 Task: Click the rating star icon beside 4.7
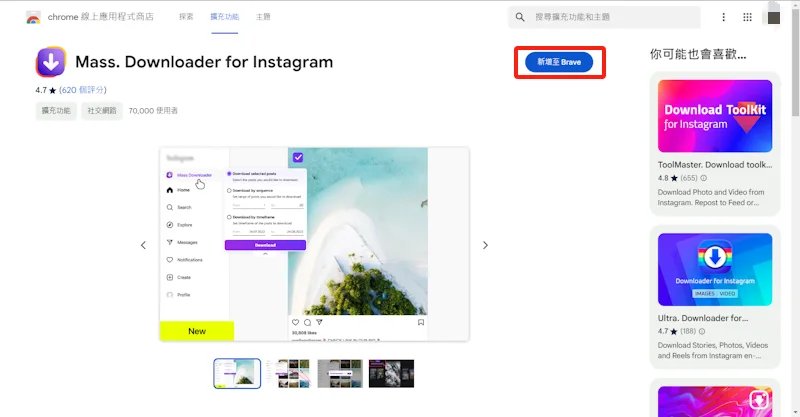(x=53, y=90)
